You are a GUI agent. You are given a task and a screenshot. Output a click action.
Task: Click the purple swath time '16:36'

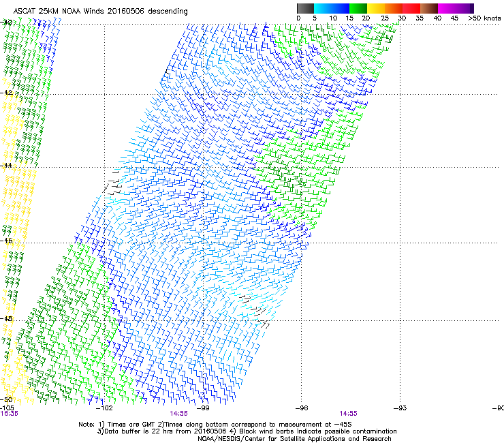(x=9, y=414)
